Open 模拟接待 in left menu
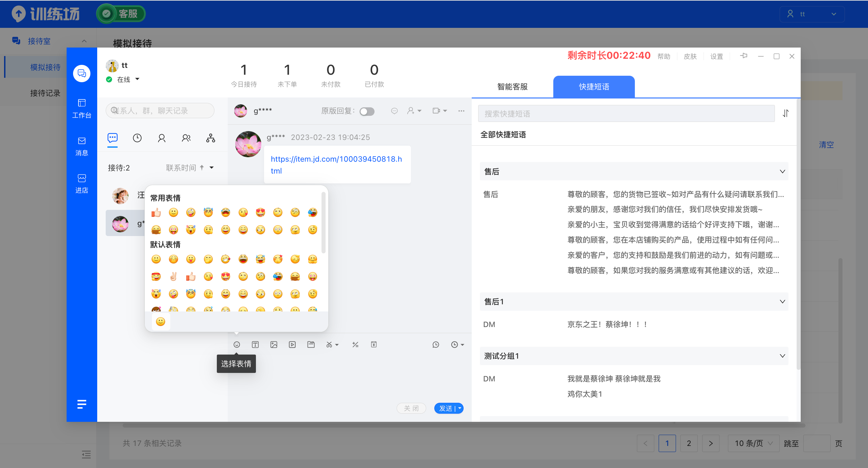 [45, 67]
